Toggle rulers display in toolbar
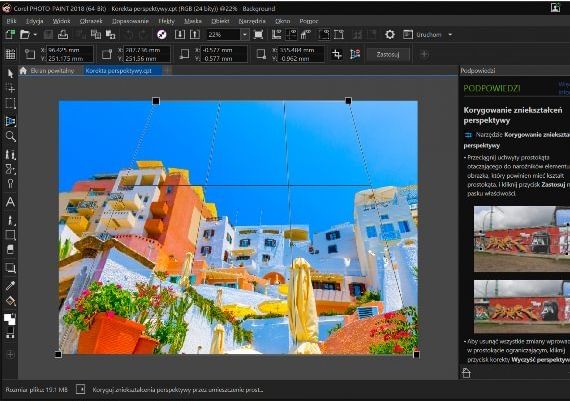The height and width of the screenshot is (401, 570). [x=277, y=35]
